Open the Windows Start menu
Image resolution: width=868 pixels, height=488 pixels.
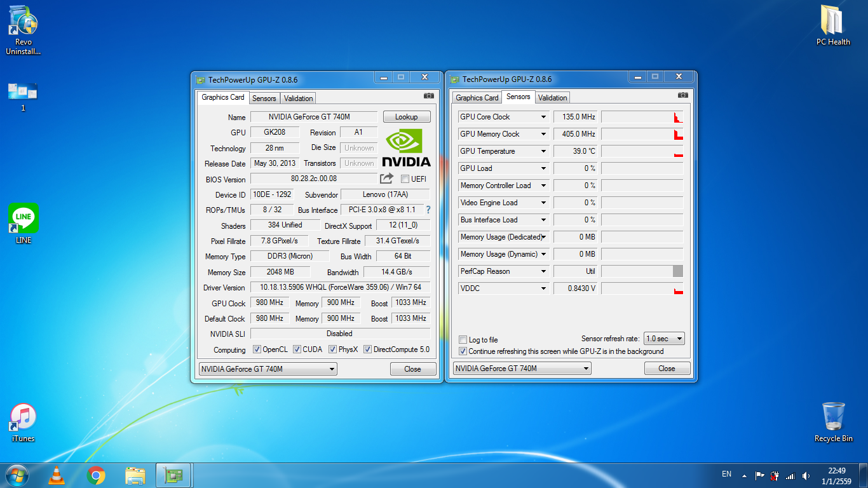[17, 475]
